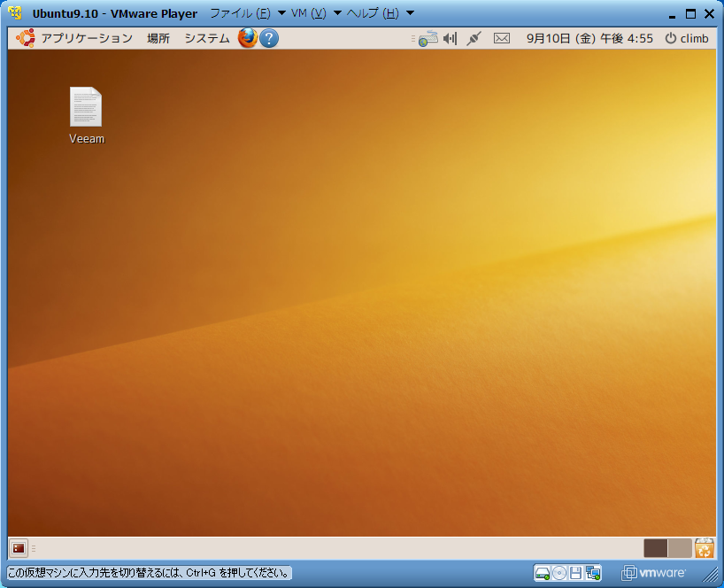Expand the arrow next to VM (V)
Viewport: 724px width, 588px height.
coord(337,13)
